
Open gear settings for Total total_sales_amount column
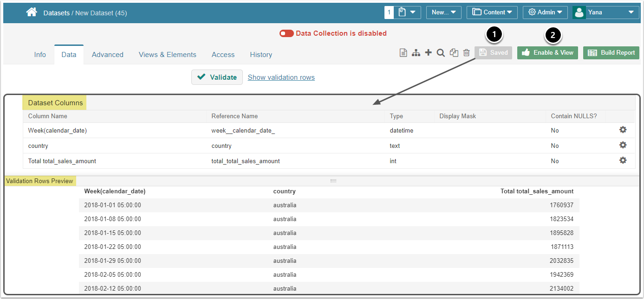[x=623, y=160]
